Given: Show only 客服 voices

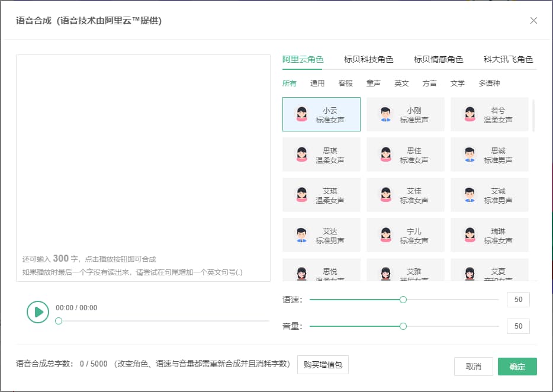Looking at the screenshot, I should (x=345, y=83).
